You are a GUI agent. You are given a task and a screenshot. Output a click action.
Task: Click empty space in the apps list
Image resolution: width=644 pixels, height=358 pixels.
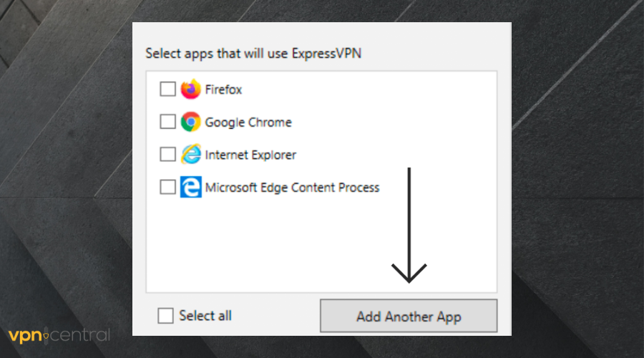pyautogui.click(x=286, y=243)
